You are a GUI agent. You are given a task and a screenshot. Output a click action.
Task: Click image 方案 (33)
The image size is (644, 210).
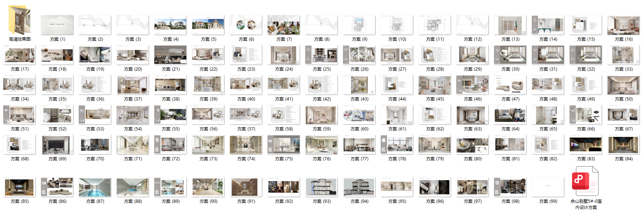pos(624,55)
